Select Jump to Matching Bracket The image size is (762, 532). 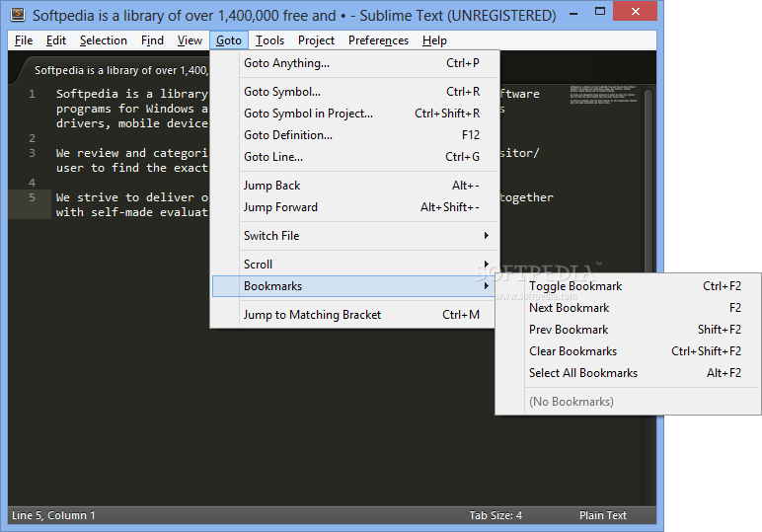[353, 315]
